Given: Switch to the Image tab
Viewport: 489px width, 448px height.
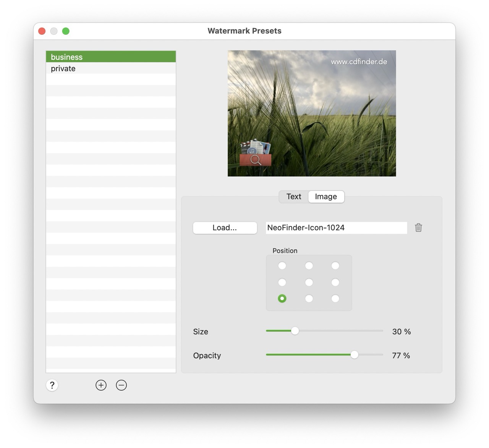Looking at the screenshot, I should (x=325, y=196).
